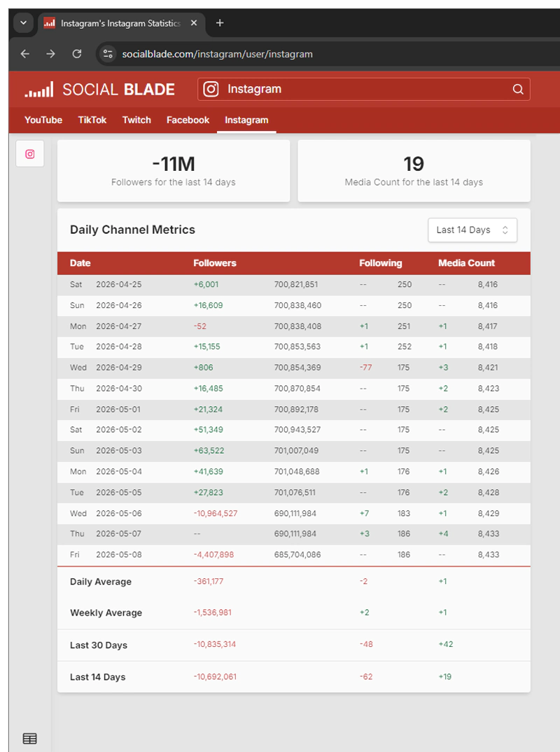Screen dimensions: 560x752
Task: Open the TikTok navigation tab
Action: coord(92,120)
